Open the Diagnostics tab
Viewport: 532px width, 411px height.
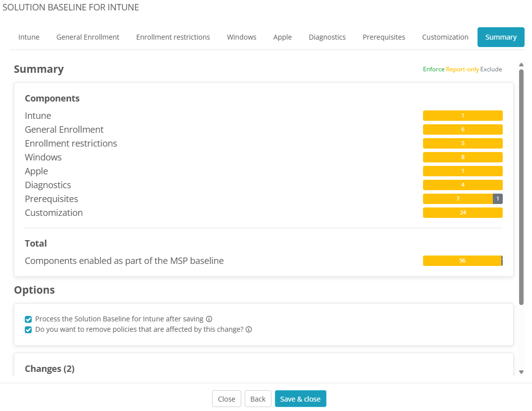coord(327,37)
